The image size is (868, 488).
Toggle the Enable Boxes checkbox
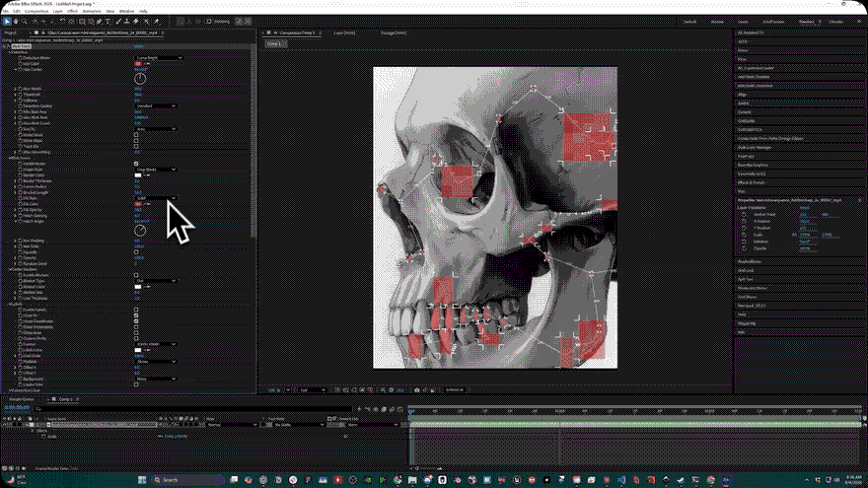pyautogui.click(x=136, y=164)
